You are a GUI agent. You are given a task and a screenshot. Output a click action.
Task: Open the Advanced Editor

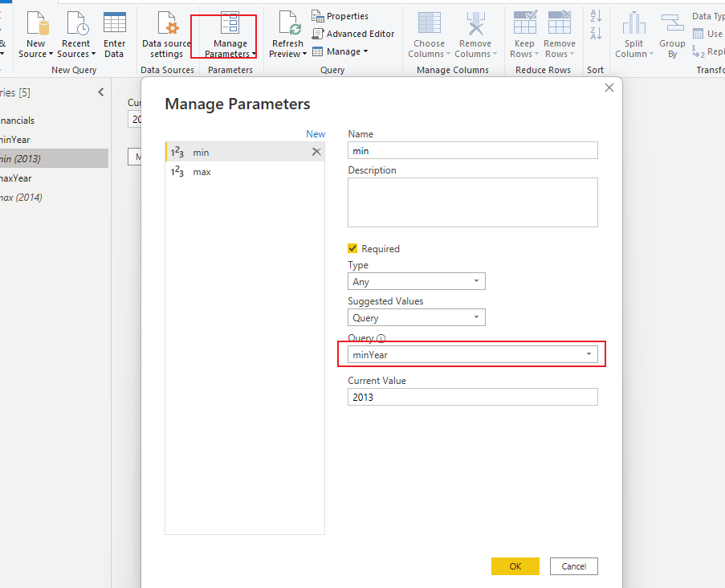coord(352,34)
